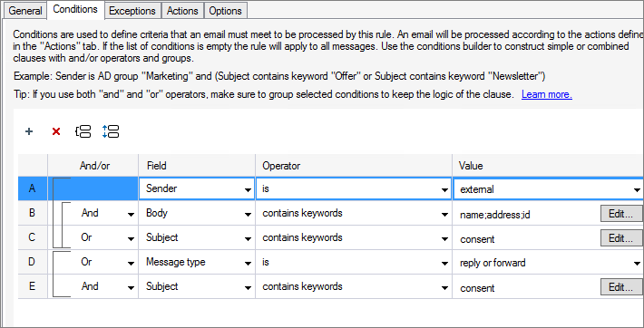Edit keywords for row B body condition
The height and width of the screenshot is (328, 644).
pos(621,214)
